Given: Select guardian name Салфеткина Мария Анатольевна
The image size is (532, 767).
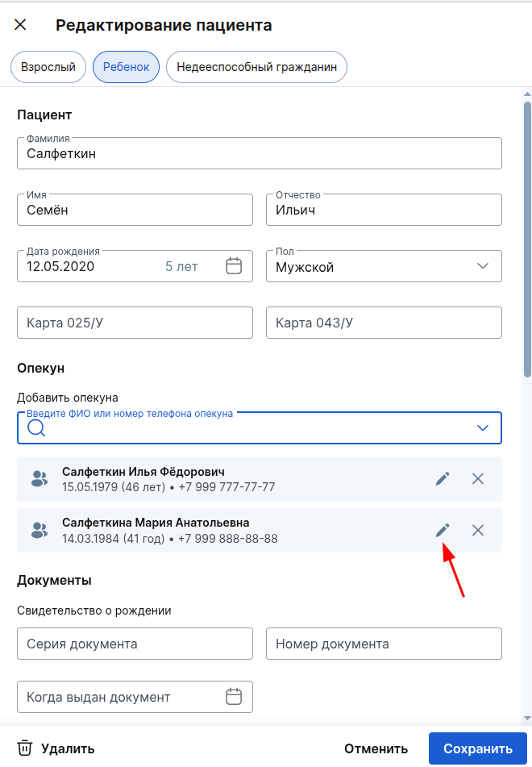Looking at the screenshot, I should 156,523.
